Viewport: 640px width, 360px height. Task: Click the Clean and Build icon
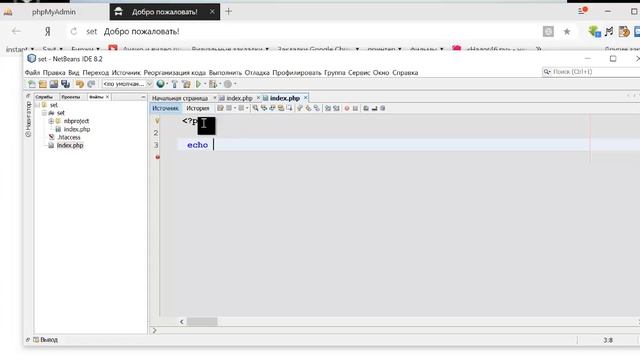pyautogui.click(x=187, y=84)
